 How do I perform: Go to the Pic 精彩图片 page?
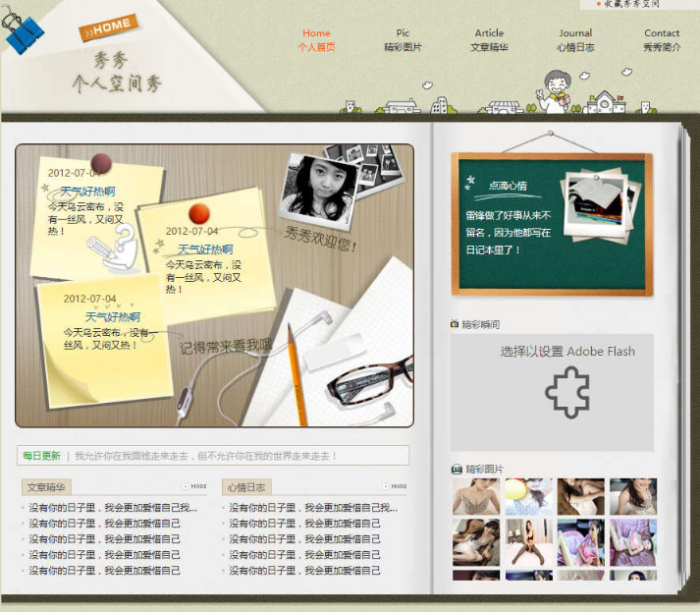coord(403,40)
